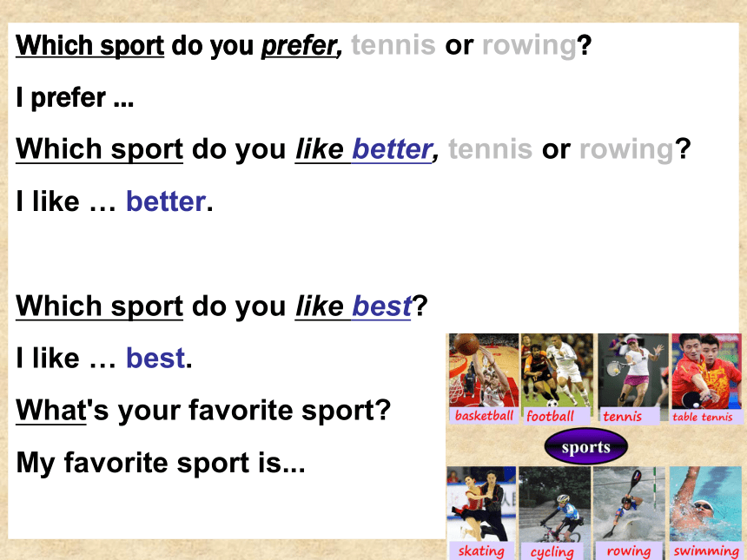This screenshot has width=747, height=560.
Task: Click the red basketball caption label
Action: [484, 416]
